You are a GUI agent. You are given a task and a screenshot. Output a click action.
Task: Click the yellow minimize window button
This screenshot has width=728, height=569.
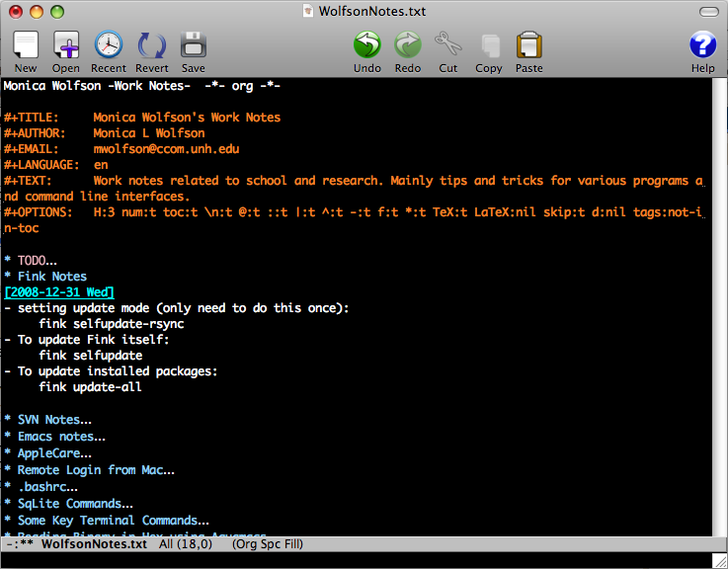pos(37,12)
